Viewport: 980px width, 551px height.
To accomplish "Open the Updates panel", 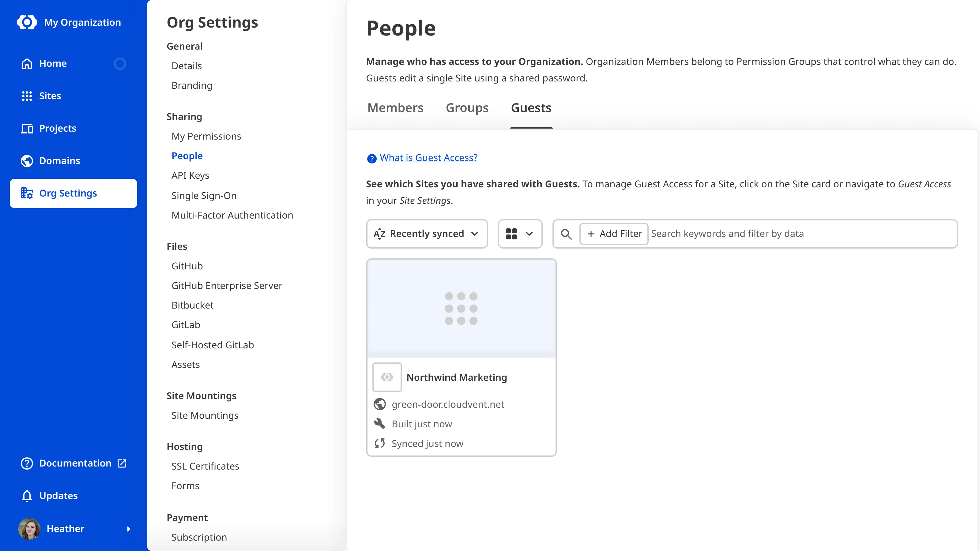I will point(73,496).
